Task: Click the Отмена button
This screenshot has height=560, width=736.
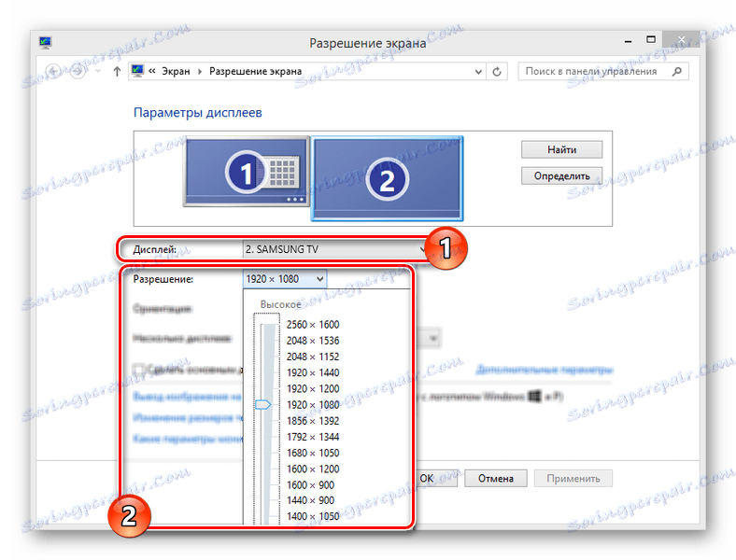Action: click(x=496, y=479)
